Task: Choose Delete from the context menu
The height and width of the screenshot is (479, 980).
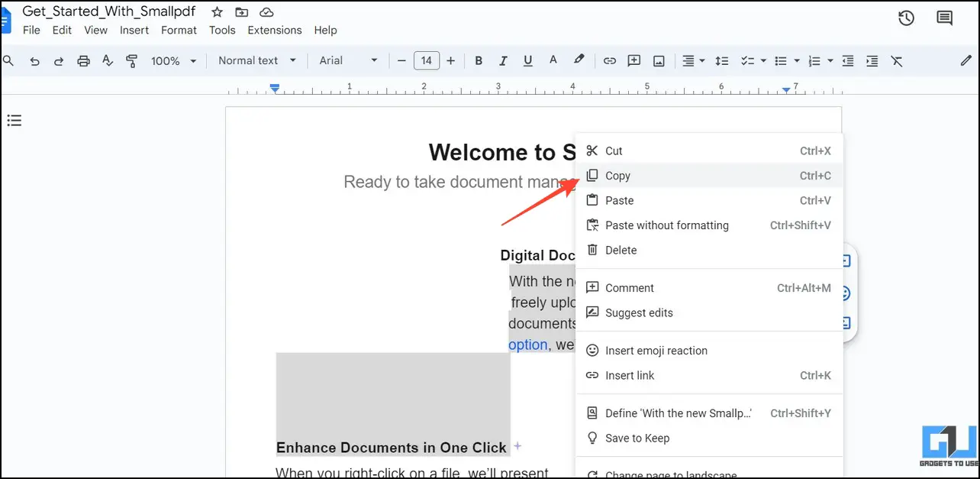Action: tap(709, 251)
